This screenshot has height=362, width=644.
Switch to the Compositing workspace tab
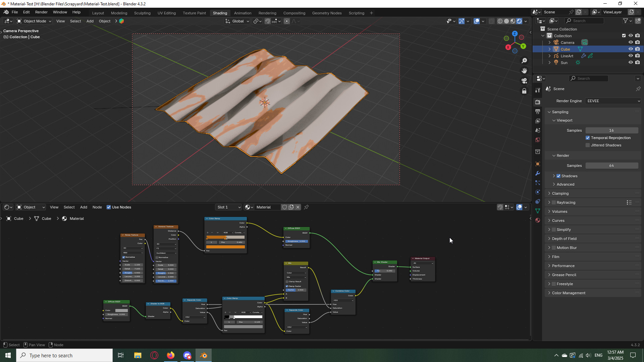(x=294, y=13)
